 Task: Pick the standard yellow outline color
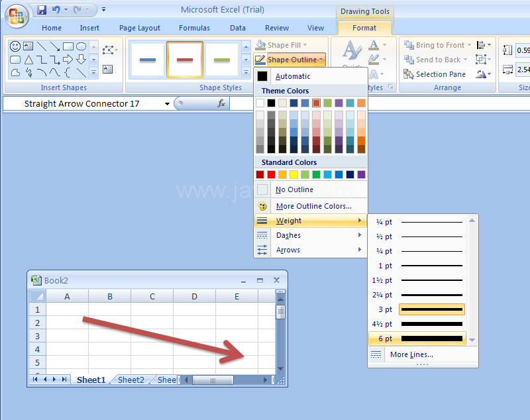coord(293,174)
